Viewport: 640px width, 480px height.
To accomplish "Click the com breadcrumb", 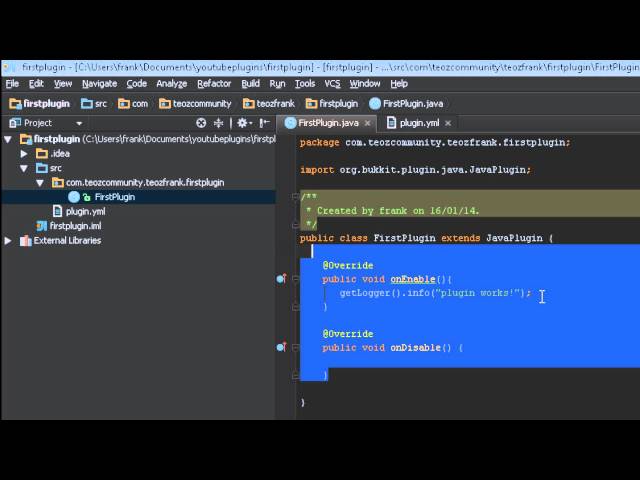I will click(133, 104).
